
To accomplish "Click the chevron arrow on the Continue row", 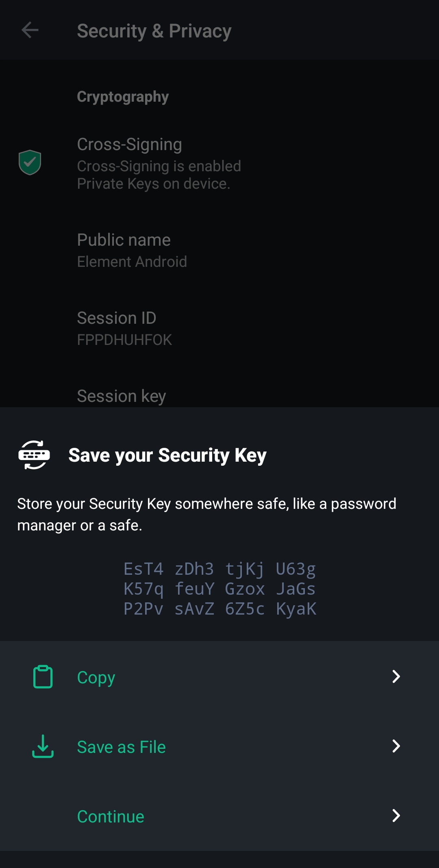I will tap(396, 816).
